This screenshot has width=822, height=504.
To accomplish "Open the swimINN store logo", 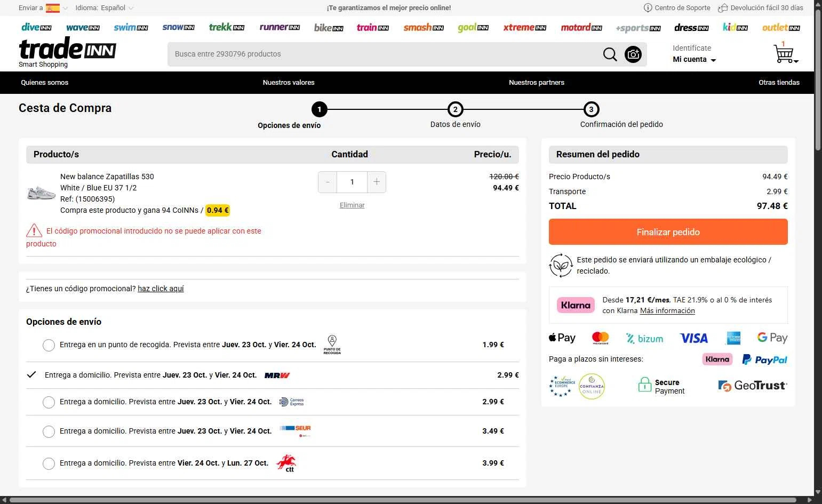I will pos(131,27).
